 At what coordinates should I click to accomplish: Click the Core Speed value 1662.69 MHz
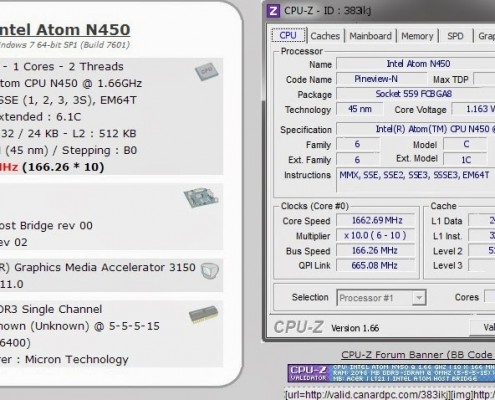[x=376, y=220]
